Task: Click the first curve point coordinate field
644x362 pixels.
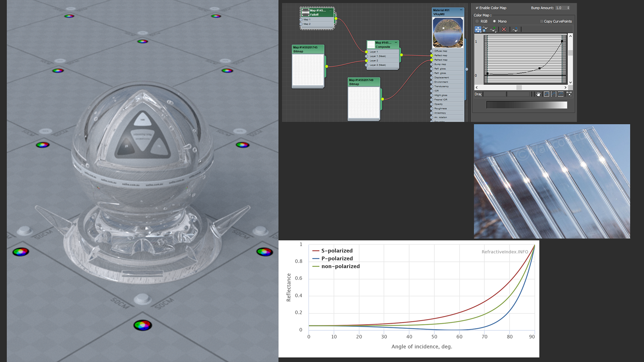Action: click(495, 94)
